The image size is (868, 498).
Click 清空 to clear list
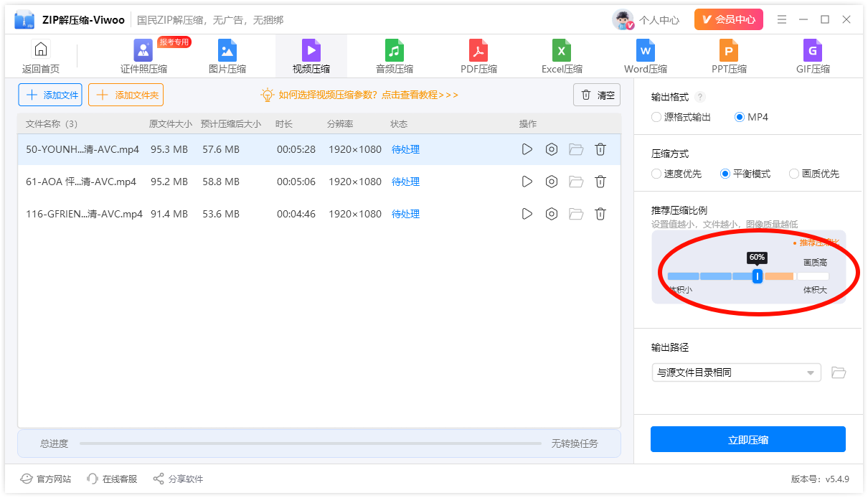tap(597, 95)
